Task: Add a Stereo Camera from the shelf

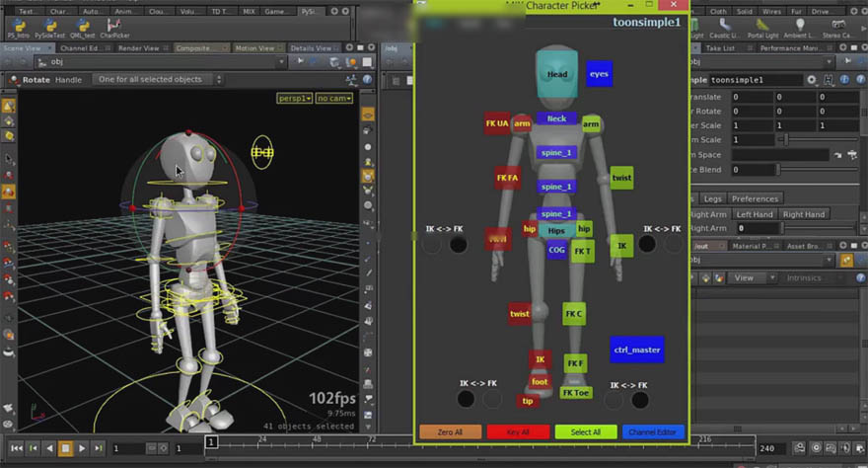Action: coord(838,28)
